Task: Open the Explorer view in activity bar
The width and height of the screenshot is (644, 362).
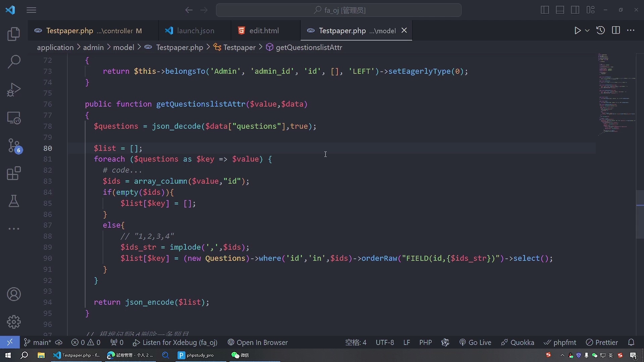Action: (14, 34)
